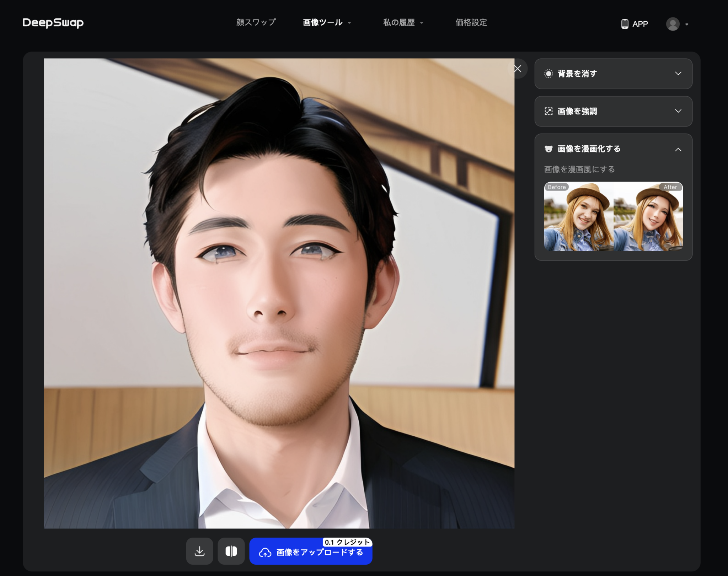
Task: Click the enhance frame icon beside 画像を強調
Action: (548, 111)
